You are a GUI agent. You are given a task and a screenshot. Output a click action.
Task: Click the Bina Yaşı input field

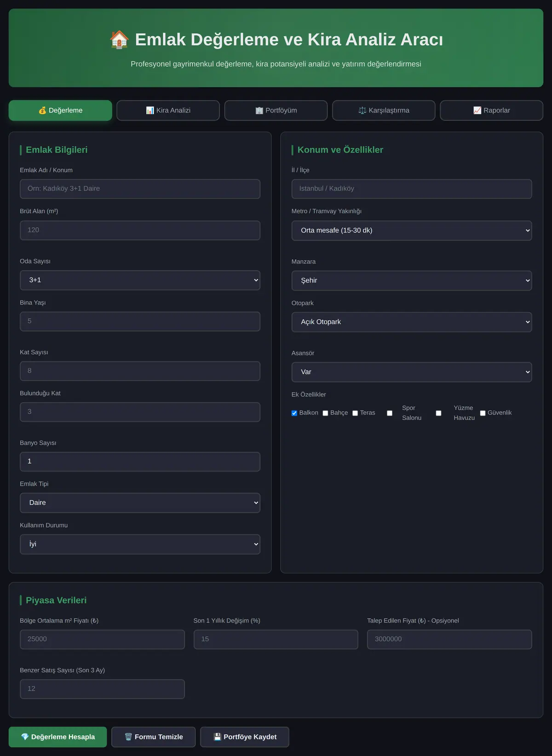[140, 321]
